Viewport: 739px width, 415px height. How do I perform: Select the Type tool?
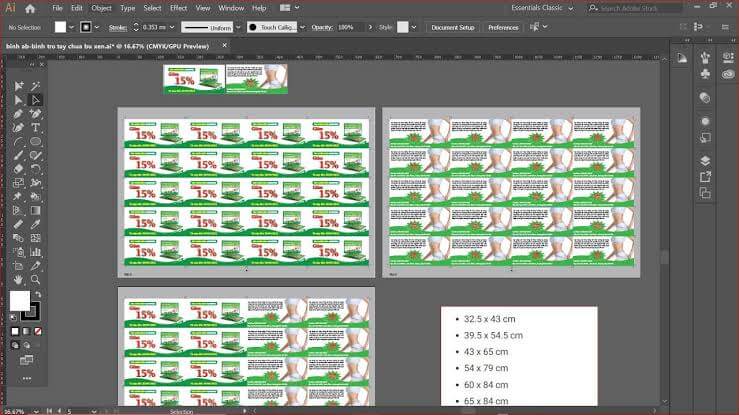(35, 127)
